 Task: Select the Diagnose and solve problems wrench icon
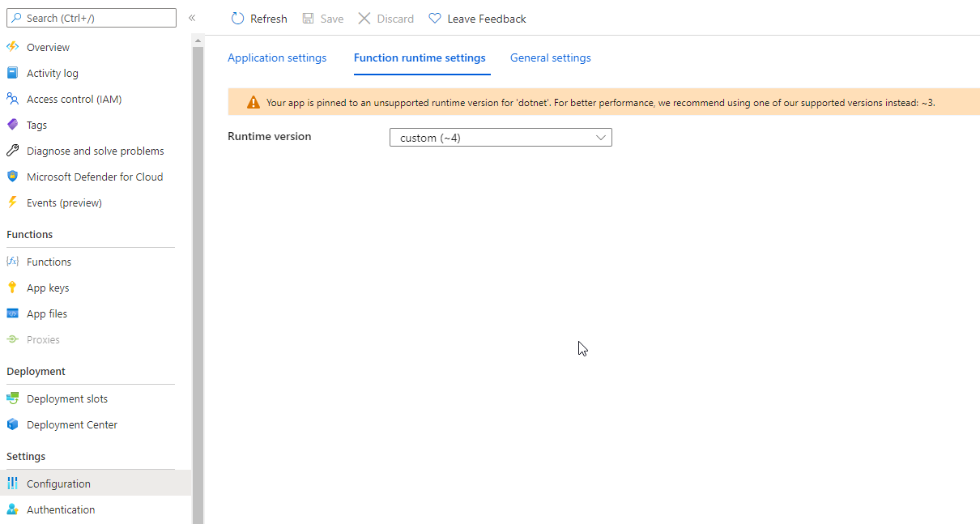click(12, 151)
